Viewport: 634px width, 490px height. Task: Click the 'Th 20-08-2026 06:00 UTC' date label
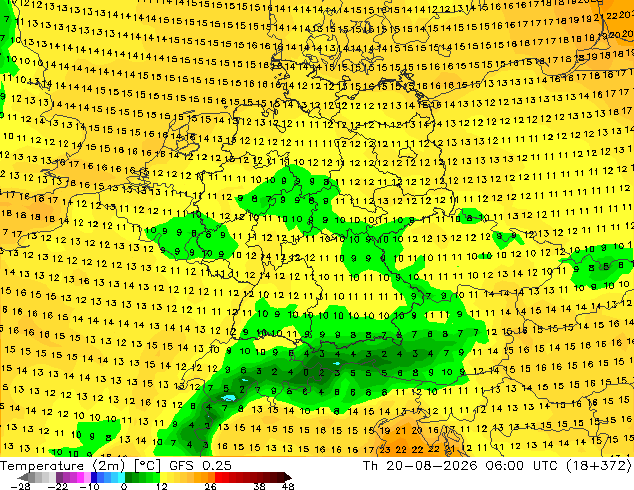[461, 466]
